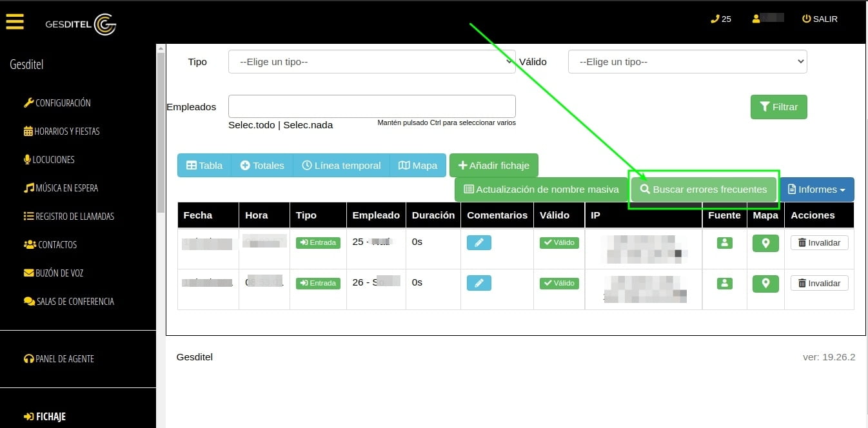Open map pin for second row entry
Viewport: 868px width, 428px height.
point(765,283)
